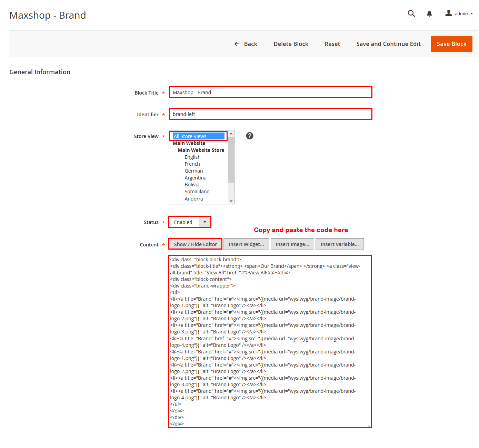Screen dimensions: 479x448
Task: Click the Reset button
Action: click(332, 44)
